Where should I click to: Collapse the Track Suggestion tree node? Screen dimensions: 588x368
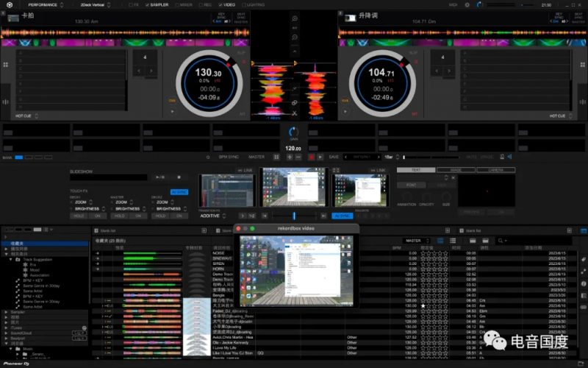coord(11,260)
